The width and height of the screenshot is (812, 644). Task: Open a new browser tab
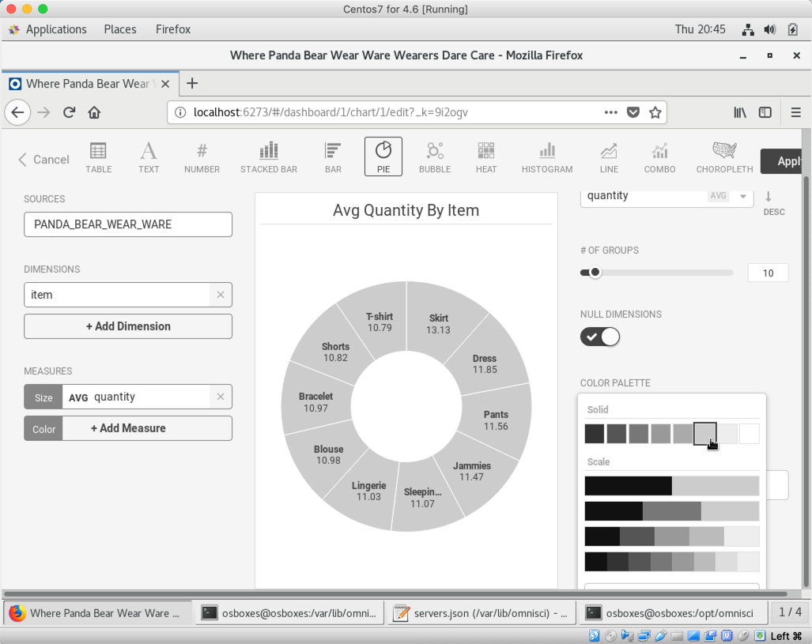click(x=191, y=84)
